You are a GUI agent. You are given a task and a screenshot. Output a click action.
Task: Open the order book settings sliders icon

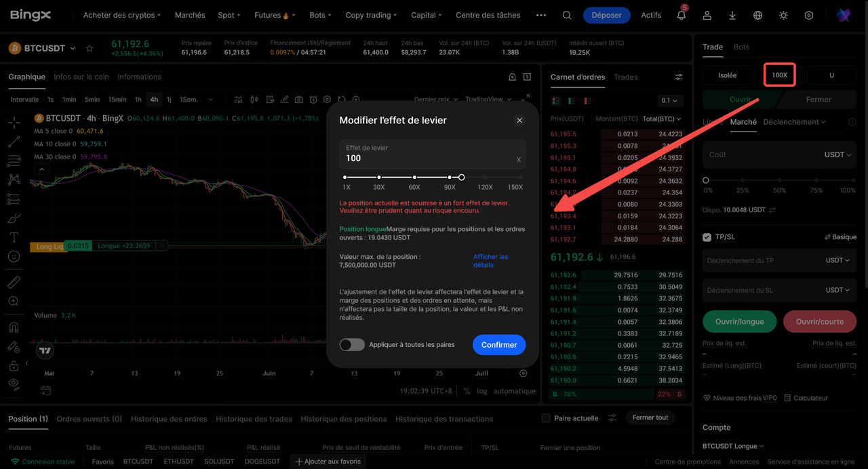[679, 77]
